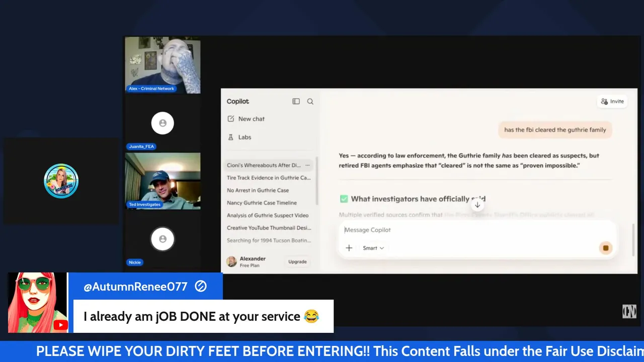The height and width of the screenshot is (362, 644).
Task: Click Alexander's profile avatar in Copilot
Action: point(231,261)
